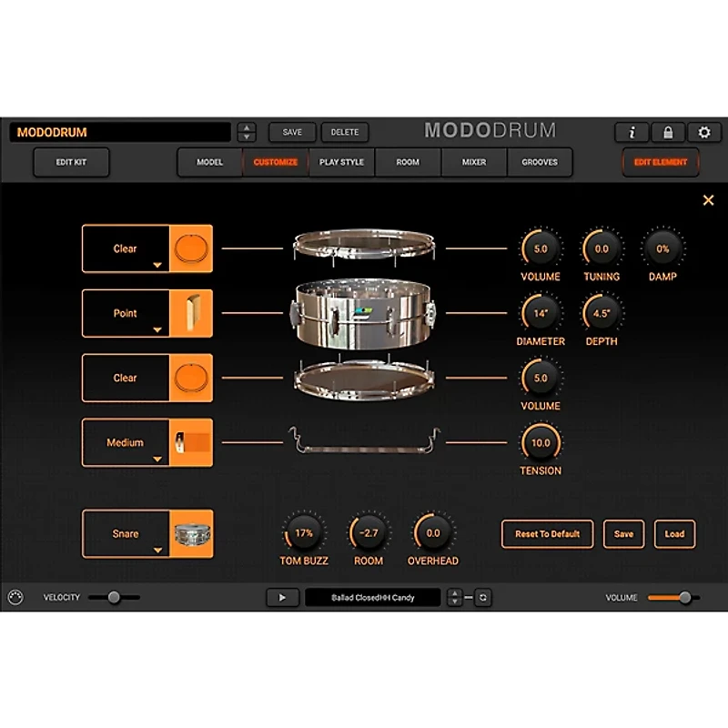Viewport: 728px width, 728px height.
Task: Click the Velocity slider handle
Action: coord(114,597)
